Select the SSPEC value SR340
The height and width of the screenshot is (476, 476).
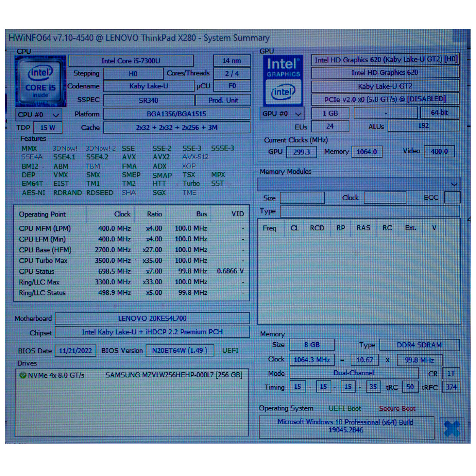[149, 100]
